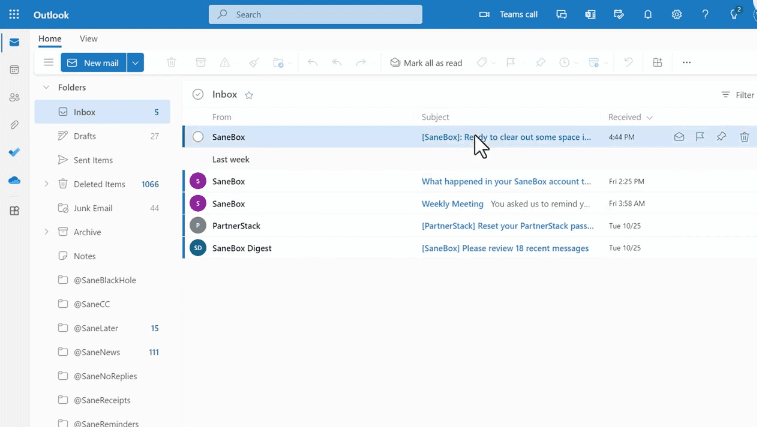Add Inbox to favorites with star icon
This screenshot has width=757, height=427.
pos(249,95)
